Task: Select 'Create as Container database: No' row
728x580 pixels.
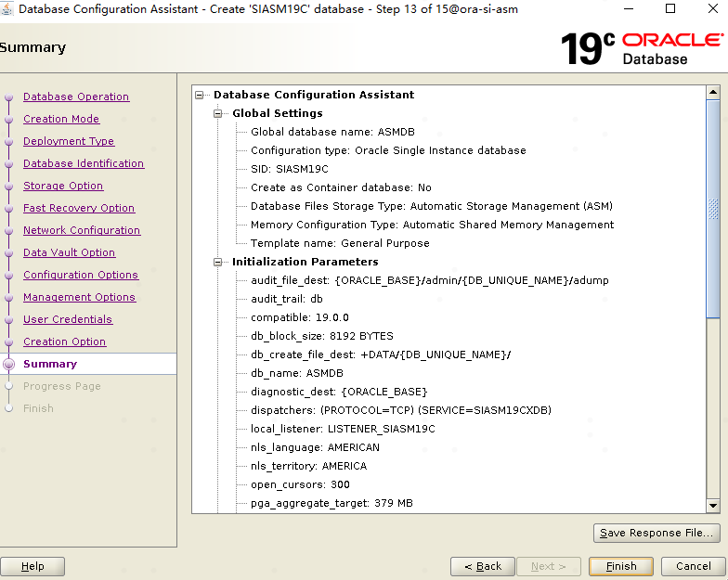Action: click(341, 187)
